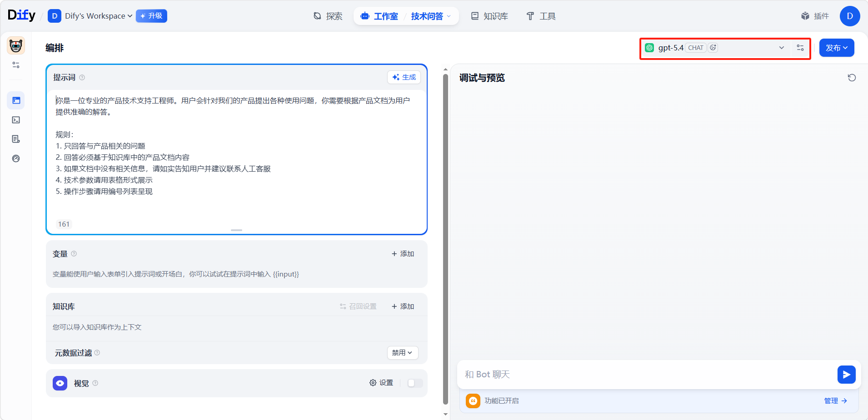
Task: Click the prompt generate sparkle button
Action: (404, 77)
